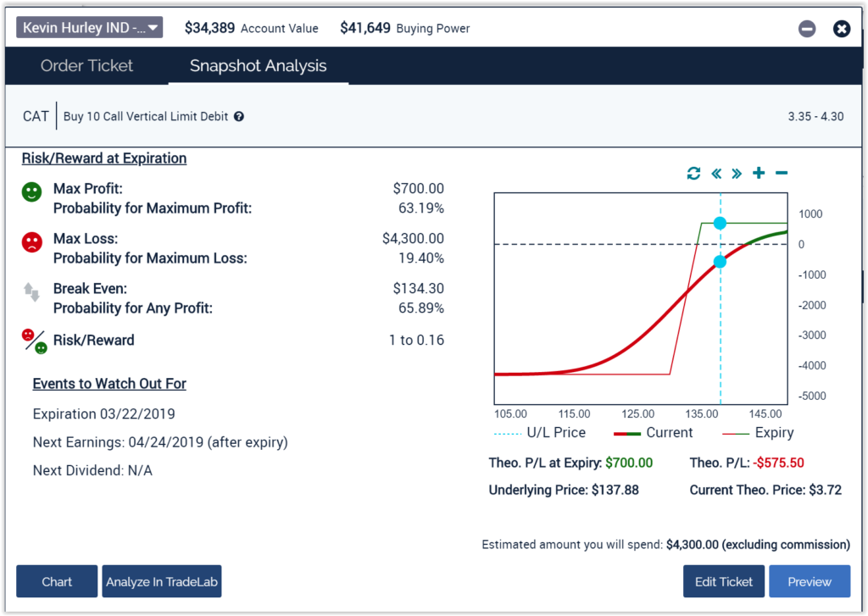Screen dimensions: 868x616
Task: Minimize the order ticket window
Action: 807,29
